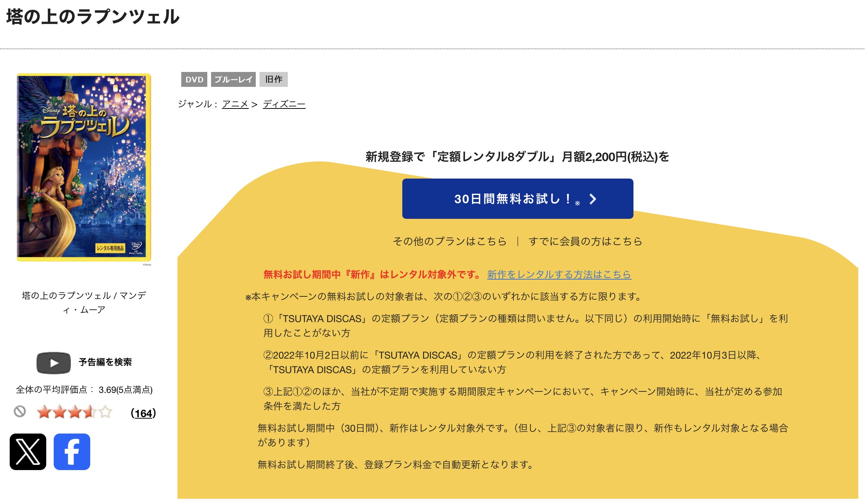Start the 30日間無料お試し free trial
This screenshot has height=504, width=865.
pyautogui.click(x=518, y=199)
